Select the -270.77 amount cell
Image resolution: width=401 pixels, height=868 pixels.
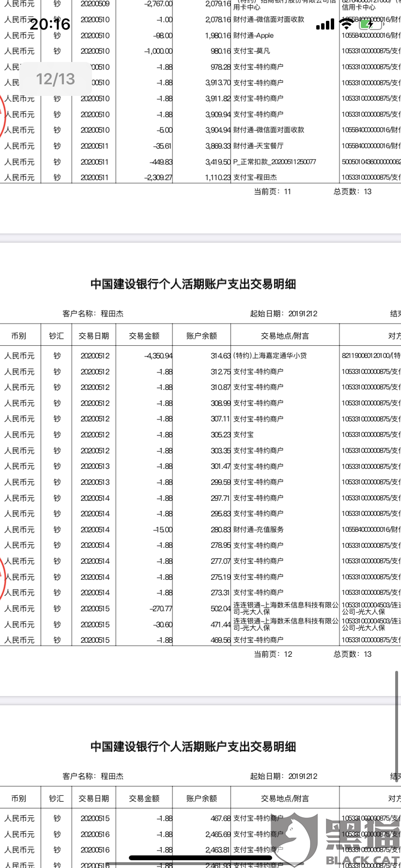pyautogui.click(x=161, y=609)
